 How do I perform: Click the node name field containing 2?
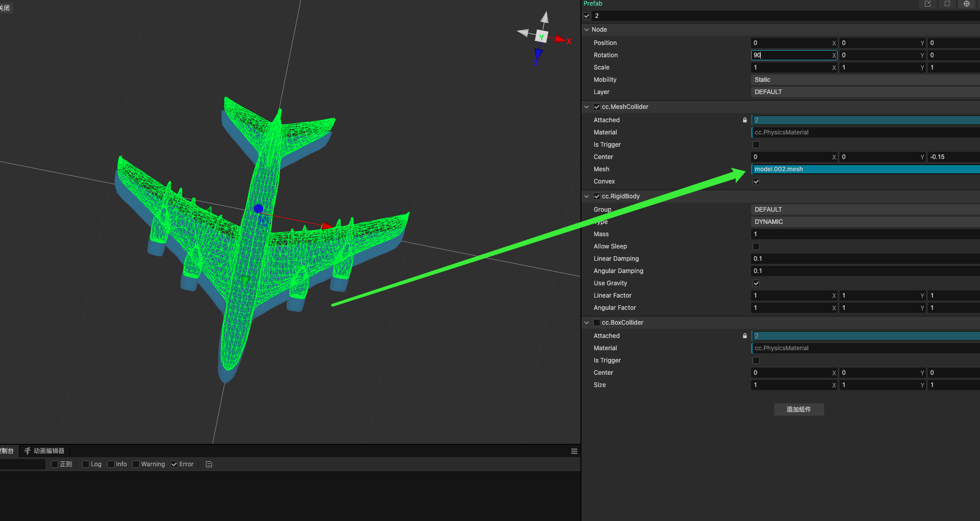point(786,16)
